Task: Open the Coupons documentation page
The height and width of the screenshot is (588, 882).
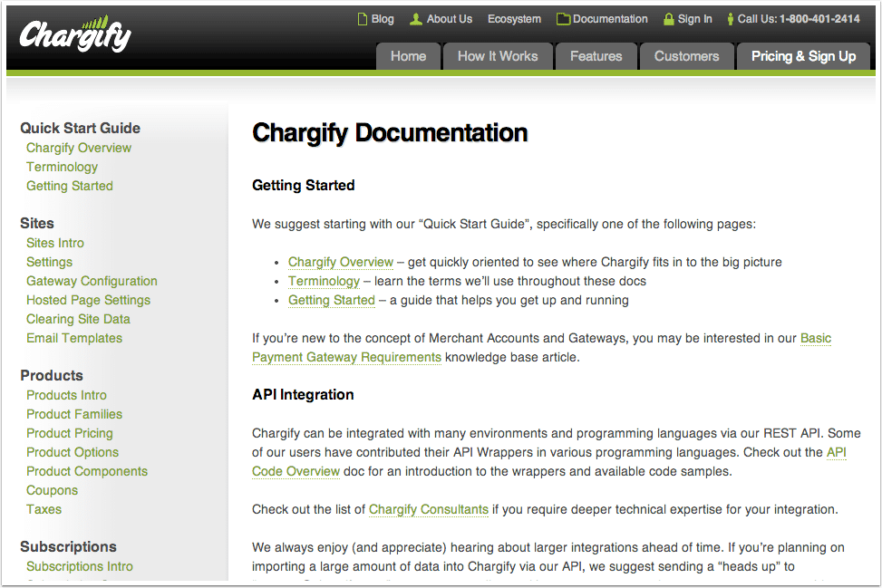Action: [x=52, y=490]
